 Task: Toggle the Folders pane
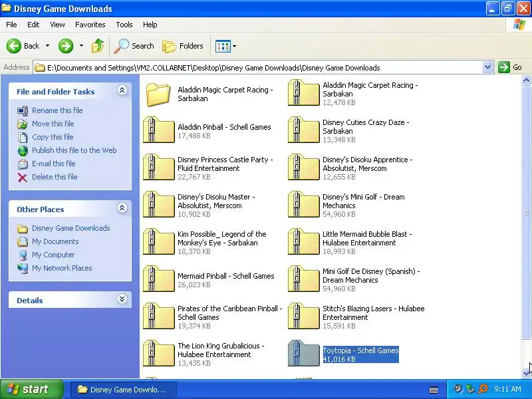tap(183, 46)
